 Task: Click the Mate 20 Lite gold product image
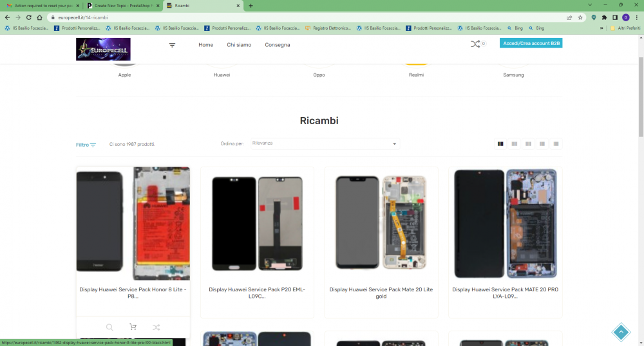point(381,223)
